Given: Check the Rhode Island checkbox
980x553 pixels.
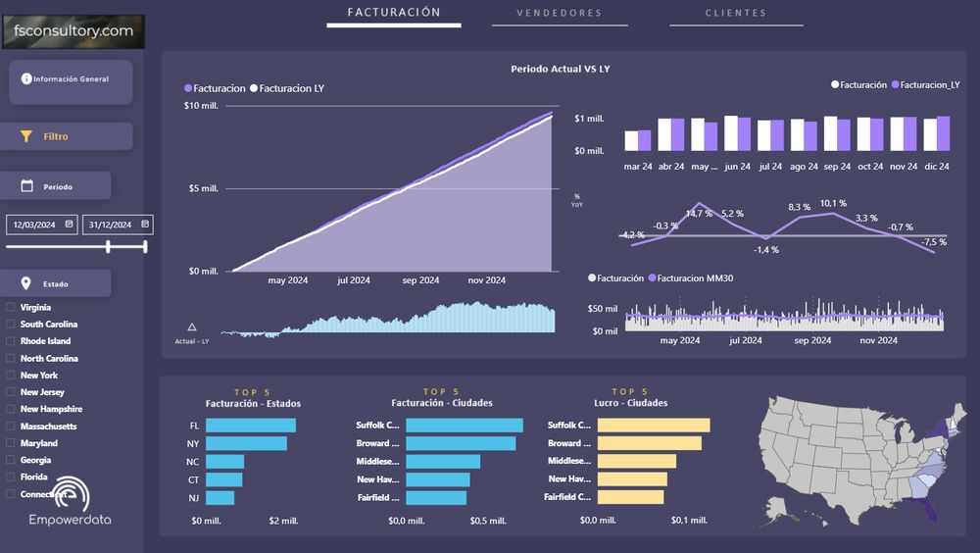Looking at the screenshot, I should coord(10,341).
